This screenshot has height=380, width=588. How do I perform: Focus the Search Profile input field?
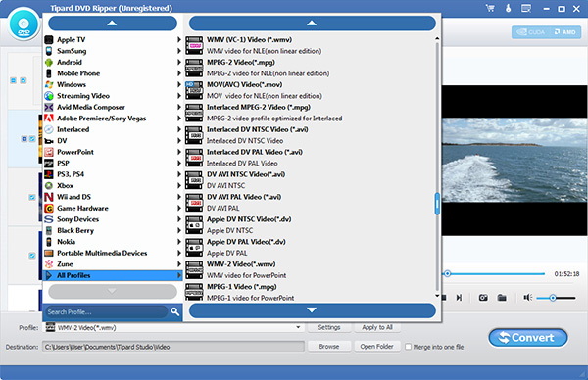click(107, 311)
